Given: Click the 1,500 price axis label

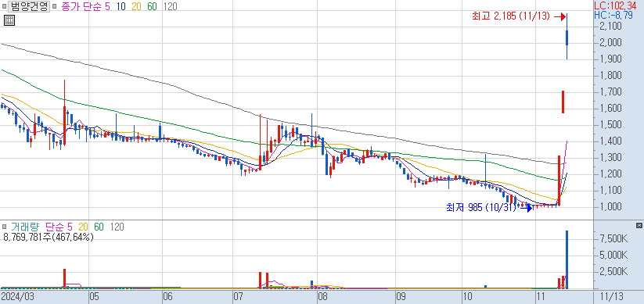Looking at the screenshot, I should [610, 125].
